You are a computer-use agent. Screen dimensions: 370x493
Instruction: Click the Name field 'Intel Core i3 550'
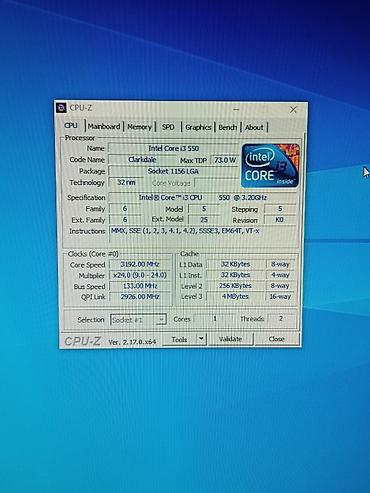pos(174,148)
